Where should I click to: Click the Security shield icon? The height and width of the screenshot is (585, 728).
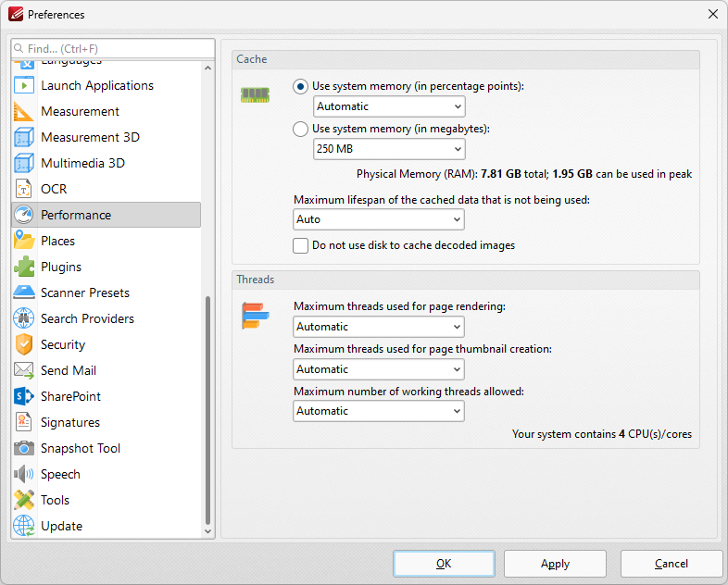pos(24,344)
